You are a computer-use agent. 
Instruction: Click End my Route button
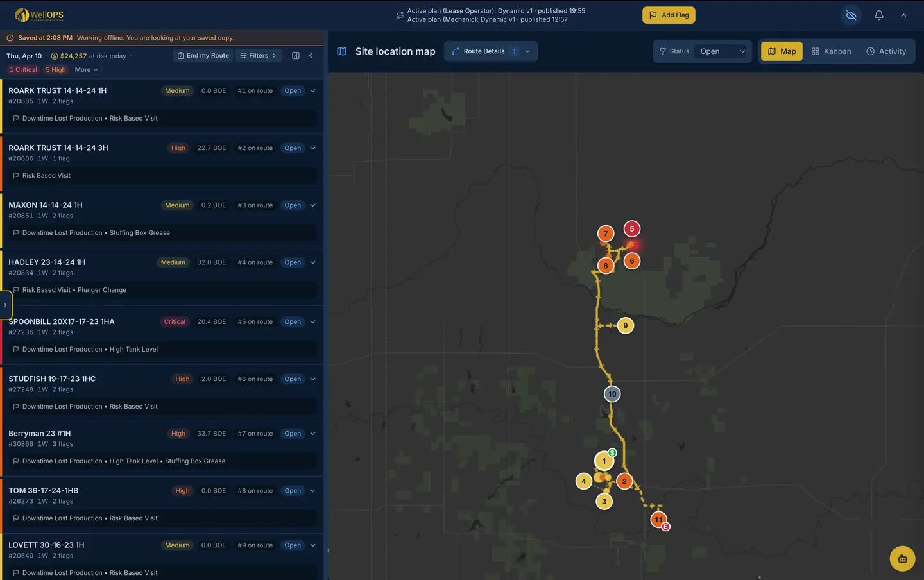(203, 56)
